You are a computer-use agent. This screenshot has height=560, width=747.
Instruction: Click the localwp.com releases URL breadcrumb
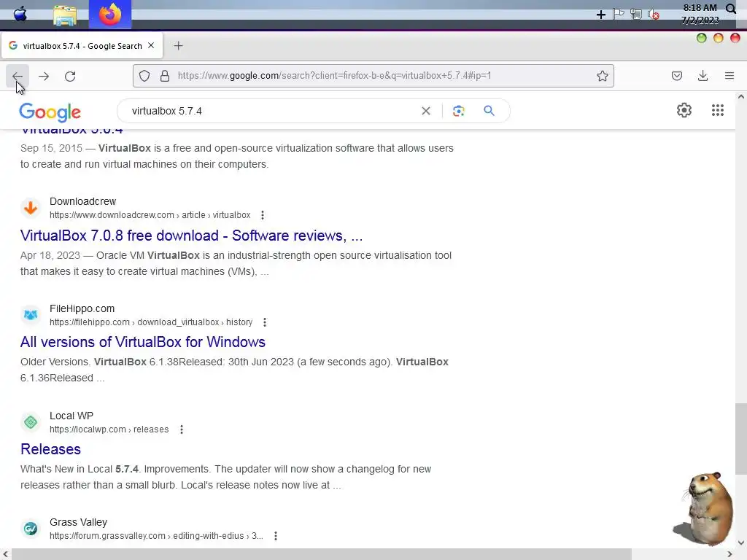[x=109, y=429]
